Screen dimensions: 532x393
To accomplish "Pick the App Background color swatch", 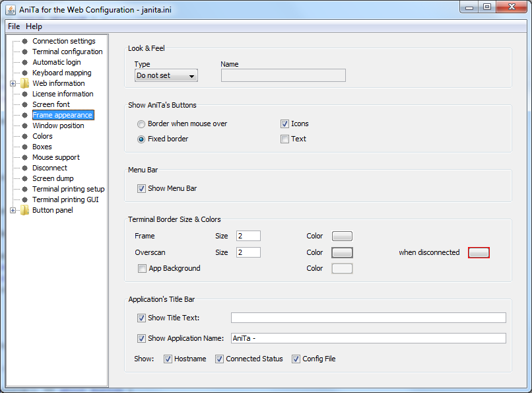I will pyautogui.click(x=342, y=268).
